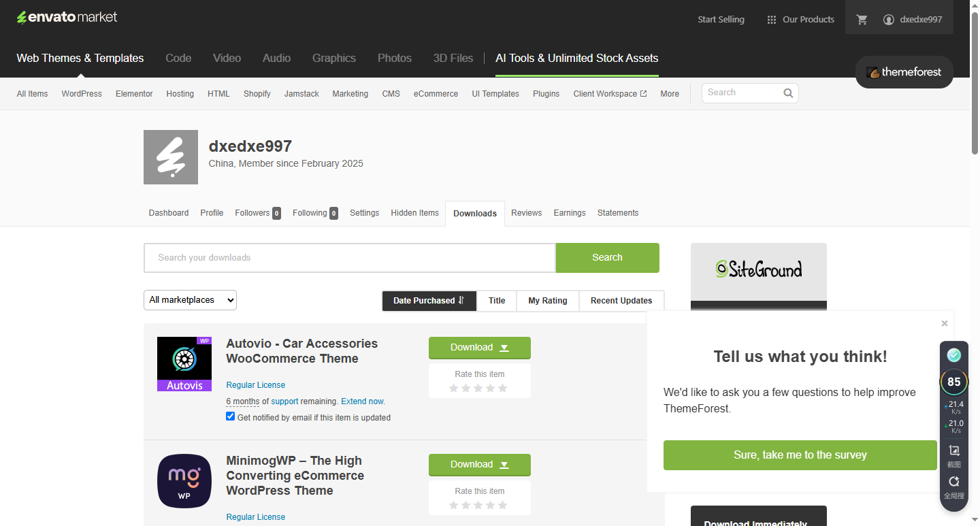The width and height of the screenshot is (980, 526).
Task: Open the Download dropdown for MinimogWP
Action: tap(480, 465)
